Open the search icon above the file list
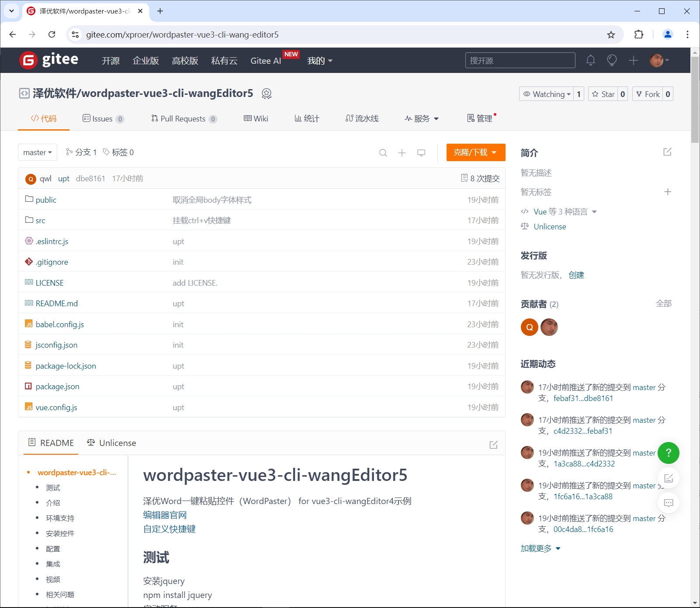The height and width of the screenshot is (608, 700). (383, 152)
